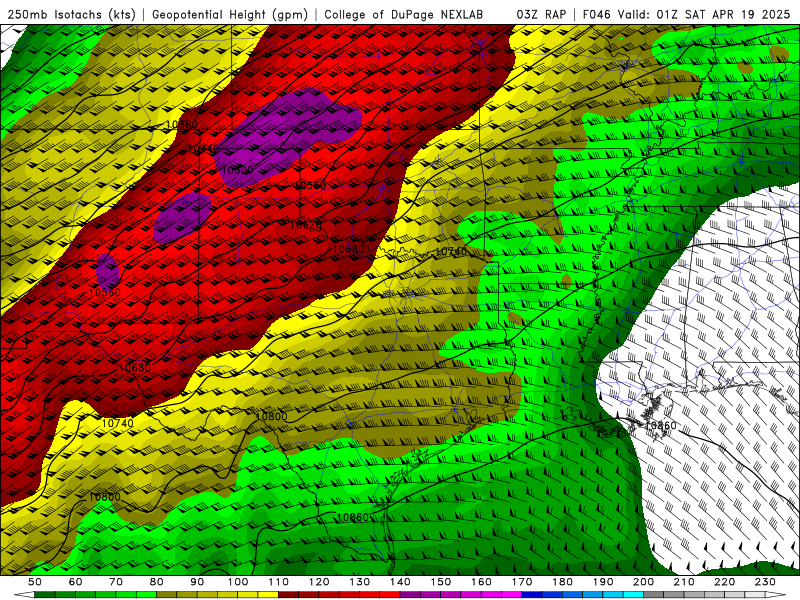The image size is (800, 600).
Task: Click the 70 knot legend value
Action: point(116,582)
